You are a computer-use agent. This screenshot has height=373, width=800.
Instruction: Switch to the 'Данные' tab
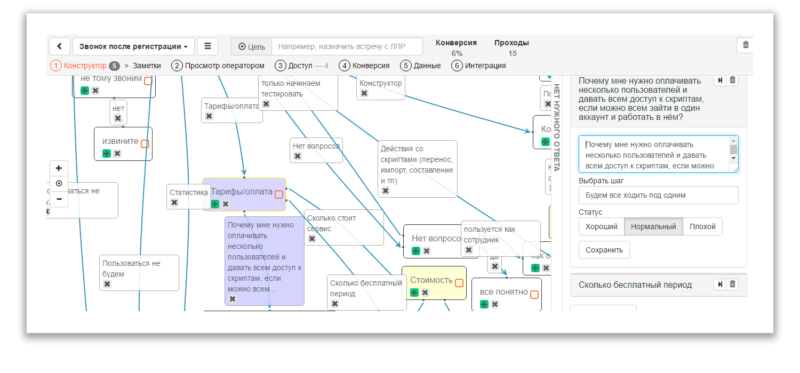420,65
